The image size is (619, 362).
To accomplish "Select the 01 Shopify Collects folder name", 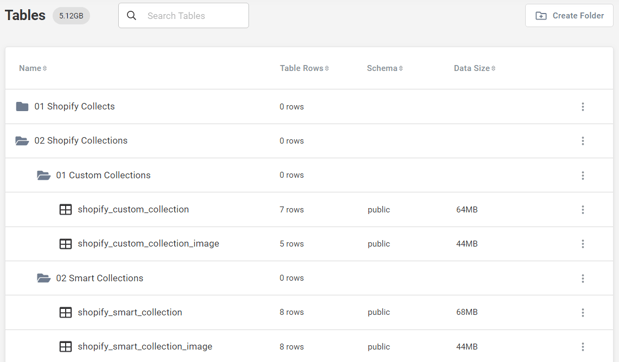I will [74, 106].
